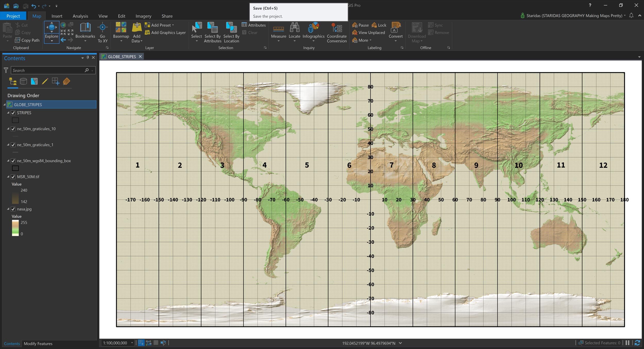The image size is (644, 349).
Task: Open Coordinate Conversion tool
Action: click(x=336, y=28)
